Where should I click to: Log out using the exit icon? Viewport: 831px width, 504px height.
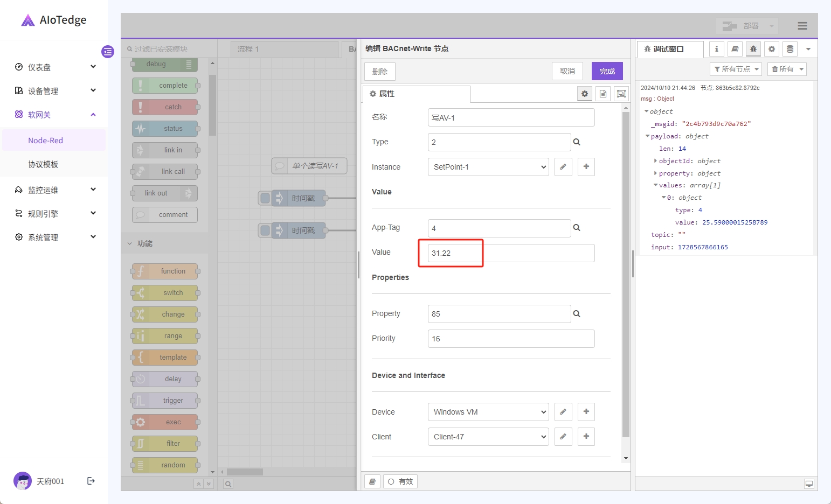pyautogui.click(x=91, y=481)
